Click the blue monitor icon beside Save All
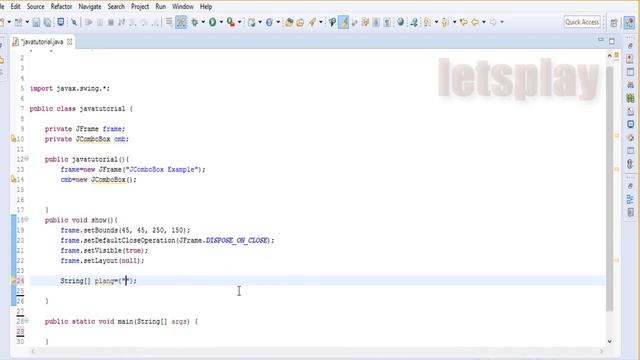The width and height of the screenshot is (640, 360). (61, 22)
